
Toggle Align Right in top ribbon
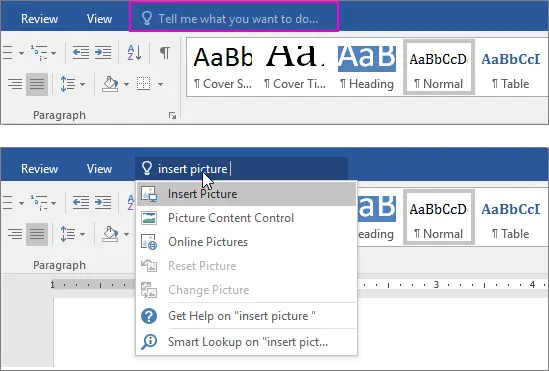click(15, 84)
